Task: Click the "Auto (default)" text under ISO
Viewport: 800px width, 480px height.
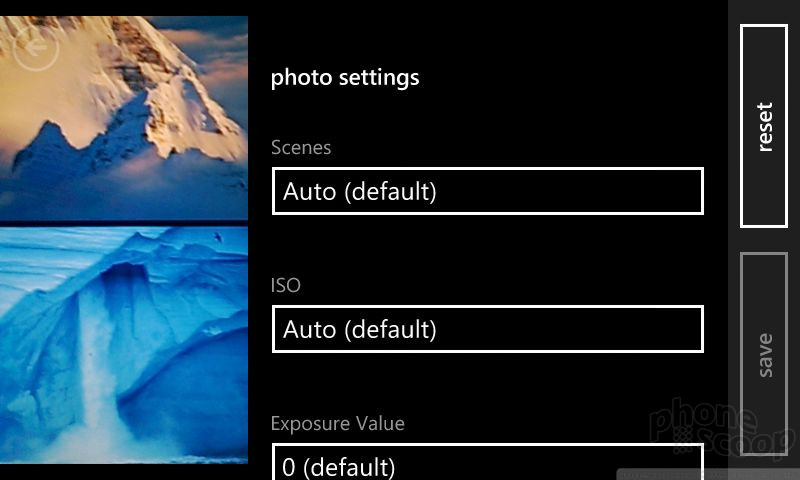Action: pyautogui.click(x=360, y=330)
